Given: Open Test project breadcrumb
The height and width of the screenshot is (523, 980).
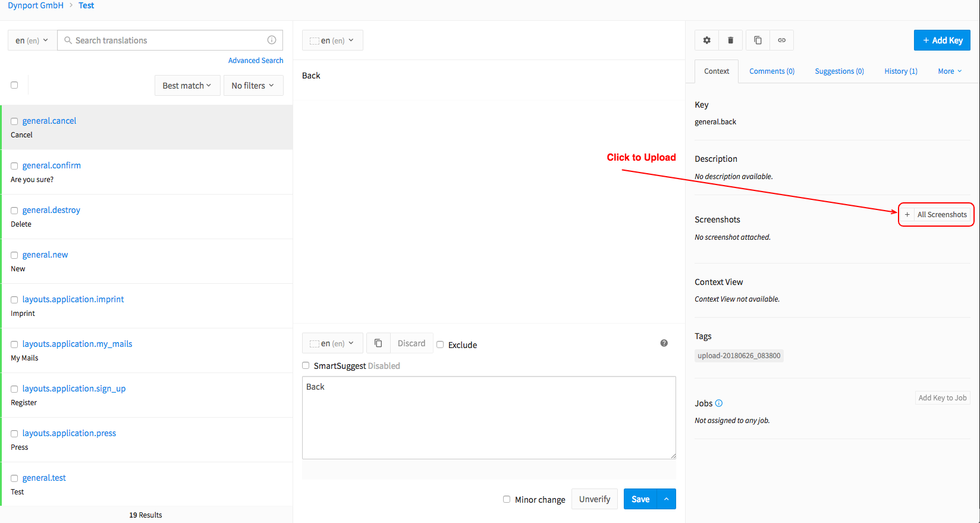Looking at the screenshot, I should 86,5.
